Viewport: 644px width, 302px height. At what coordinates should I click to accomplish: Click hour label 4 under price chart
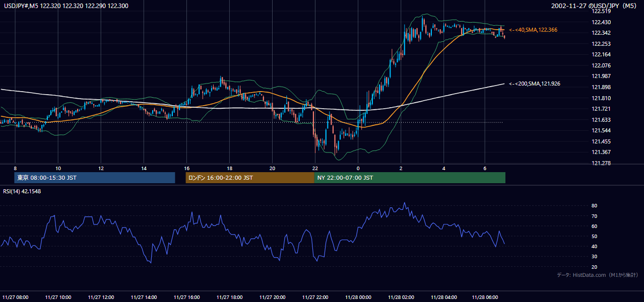click(x=444, y=168)
